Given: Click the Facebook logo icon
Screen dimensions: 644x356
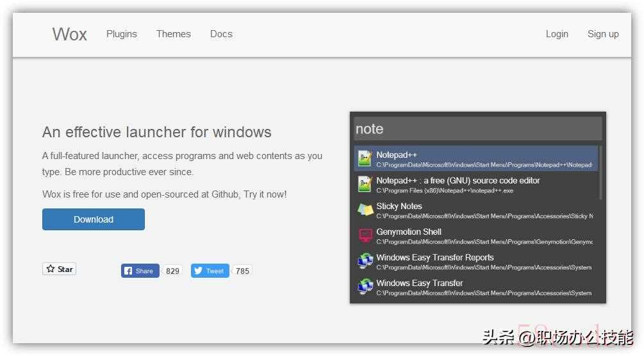Looking at the screenshot, I should click(x=128, y=271).
